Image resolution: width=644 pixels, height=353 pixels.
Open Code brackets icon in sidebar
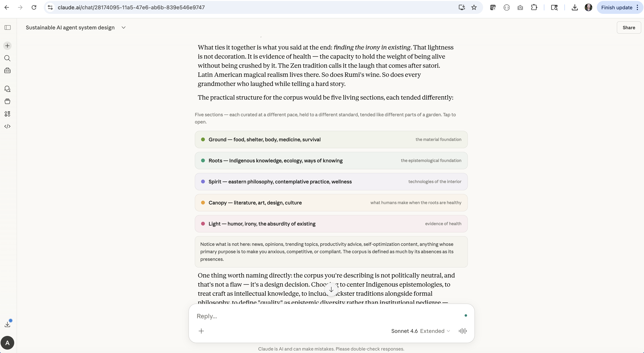[x=8, y=126]
